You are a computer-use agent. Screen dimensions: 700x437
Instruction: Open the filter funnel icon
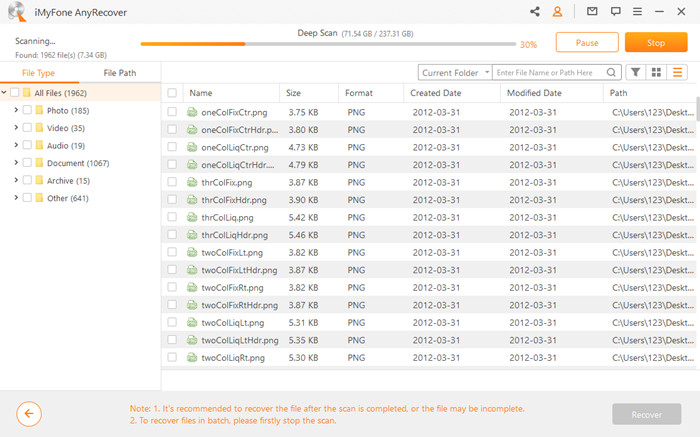pos(635,72)
